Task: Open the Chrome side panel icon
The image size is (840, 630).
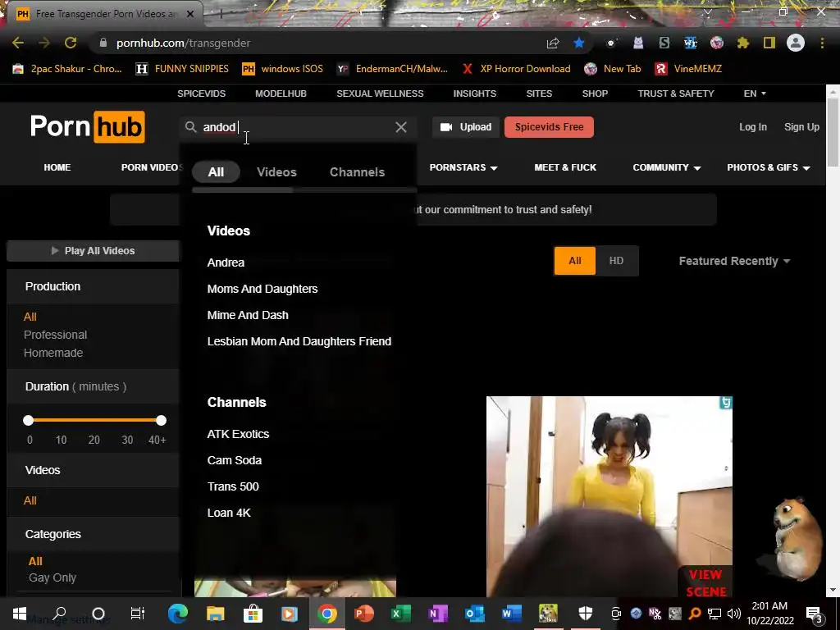Action: point(769,43)
